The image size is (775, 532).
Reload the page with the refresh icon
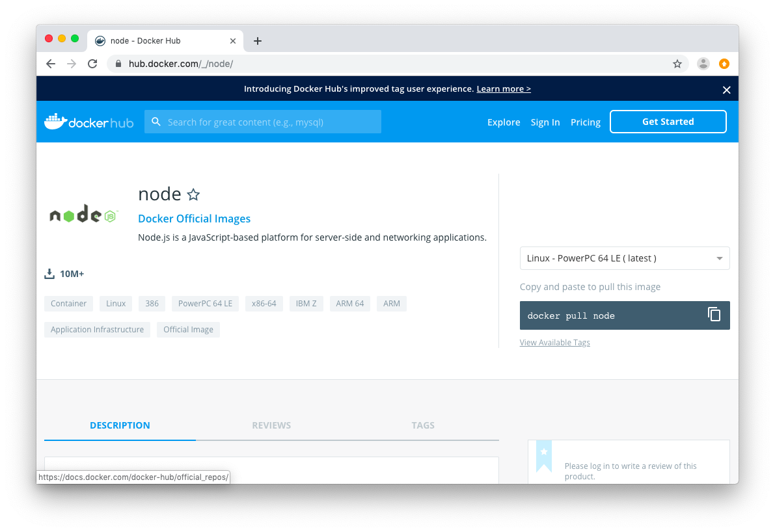92,64
